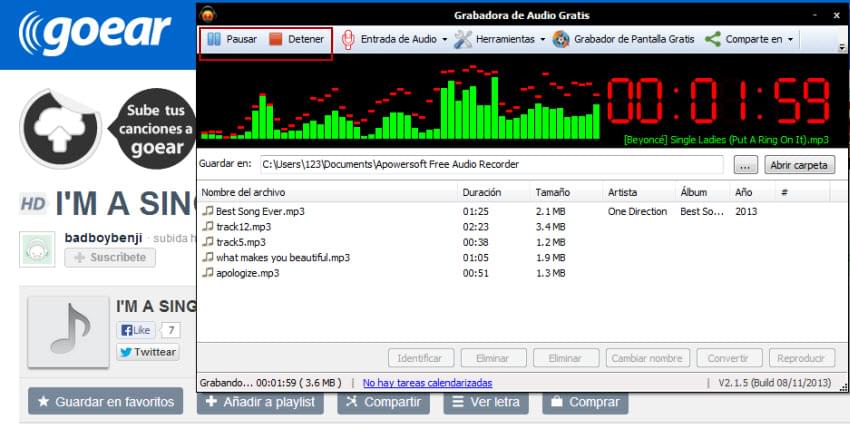Click Guardar en favoritos button
Screen dimensions: 850x427
[106, 402]
